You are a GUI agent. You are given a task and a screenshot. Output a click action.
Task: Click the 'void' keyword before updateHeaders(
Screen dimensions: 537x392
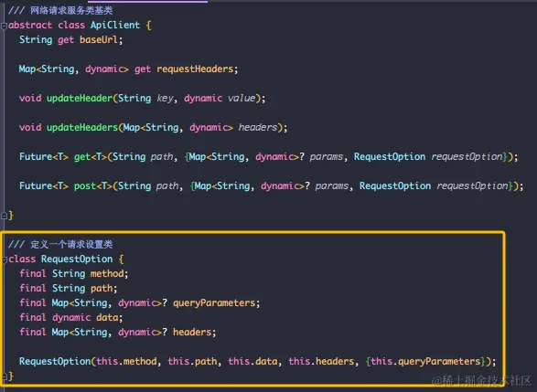coord(30,127)
